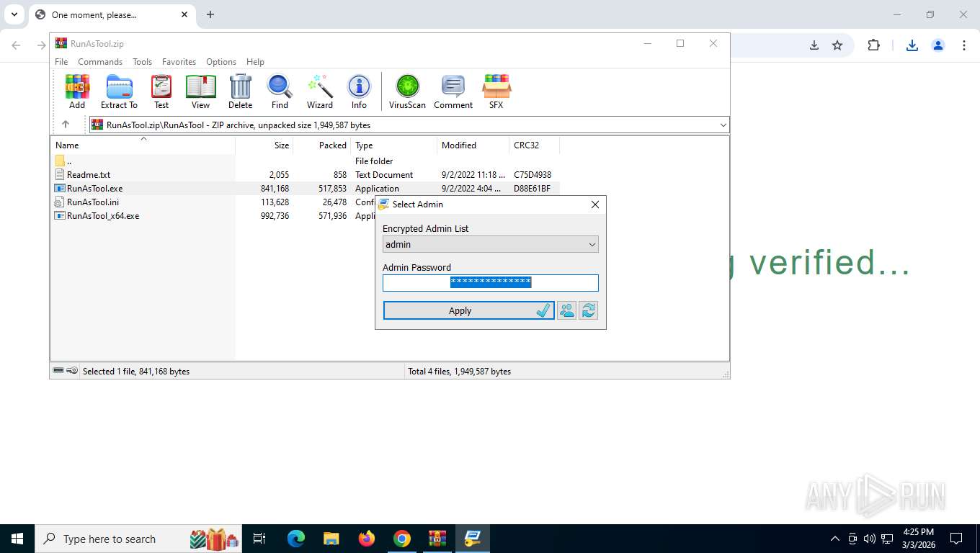Sort by the Modified column header
Viewport: 980px width, 553px height.
pos(473,145)
